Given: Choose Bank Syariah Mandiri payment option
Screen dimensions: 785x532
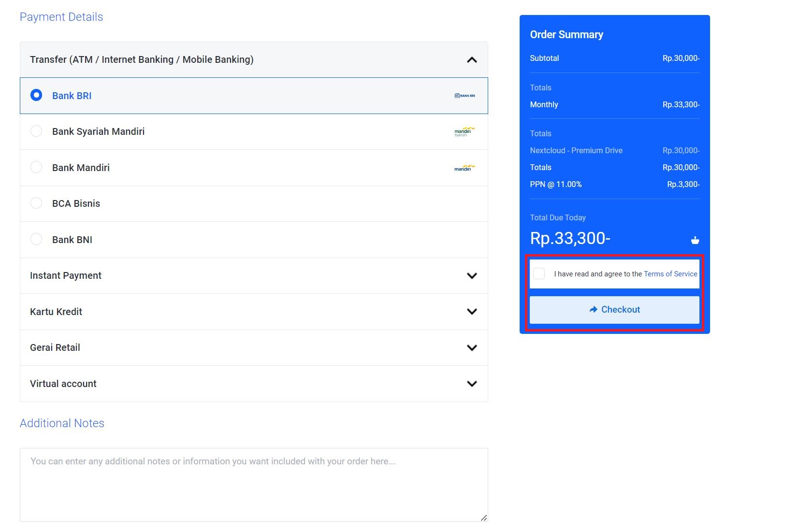Looking at the screenshot, I should (36, 131).
